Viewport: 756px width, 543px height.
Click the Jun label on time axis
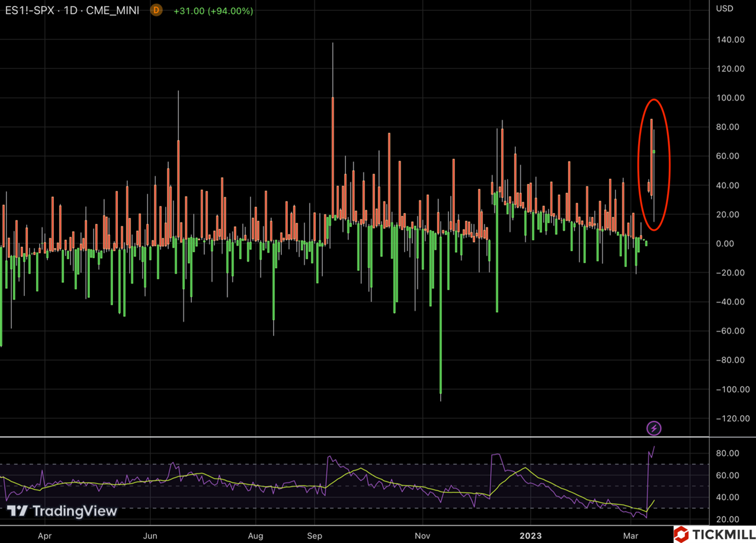tap(150, 536)
